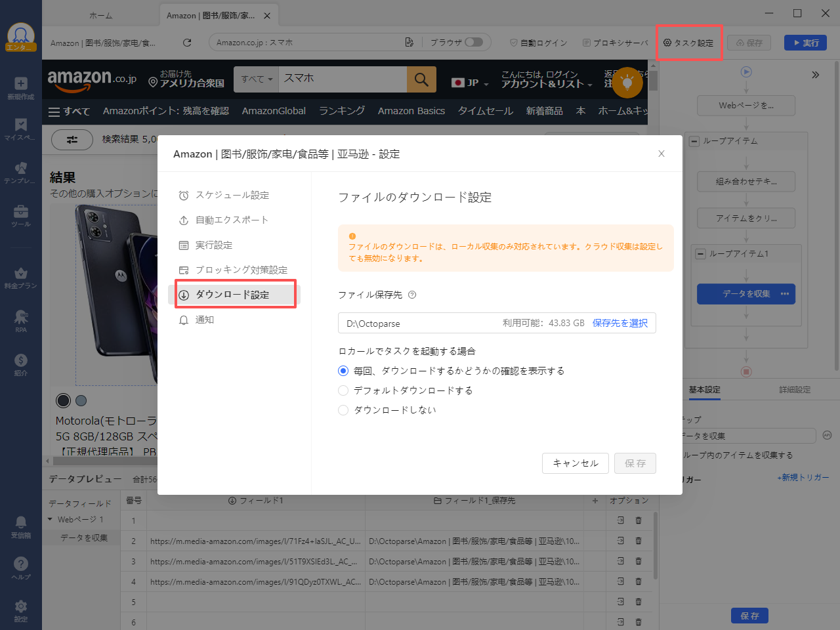Collapse the workflow panel using the double chevron
The image size is (840, 630).
816,75
